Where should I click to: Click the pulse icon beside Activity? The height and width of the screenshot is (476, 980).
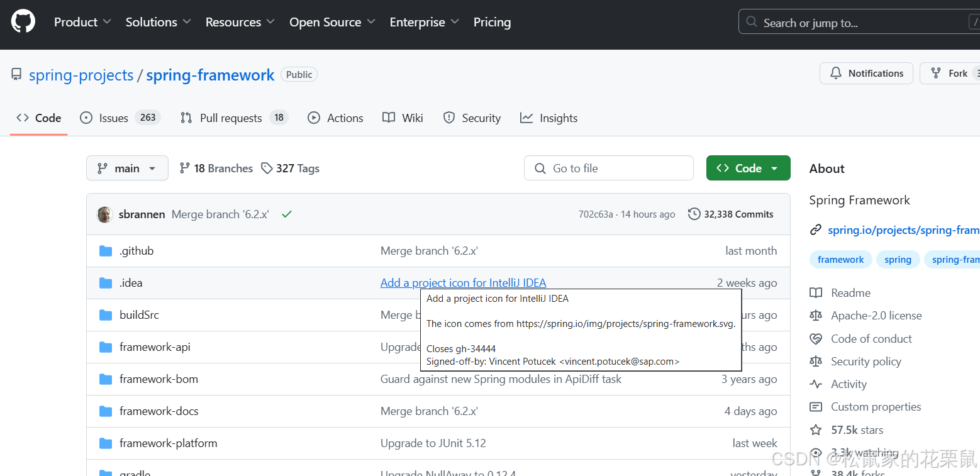coord(816,384)
